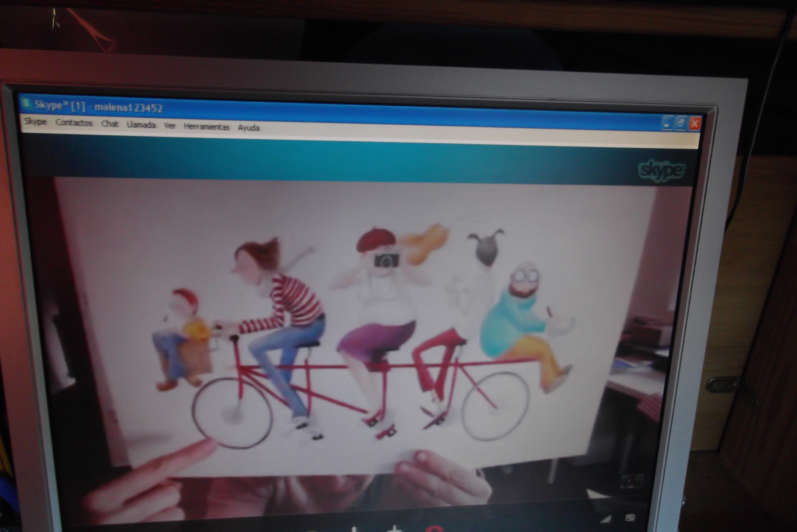The height and width of the screenshot is (532, 797).
Task: Switch to full screen view icon
Action: (x=630, y=518)
